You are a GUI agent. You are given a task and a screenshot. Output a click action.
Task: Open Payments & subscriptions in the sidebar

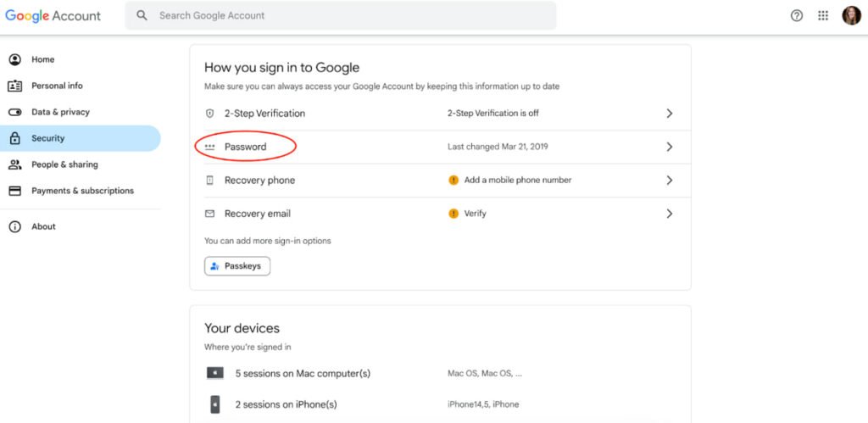tap(81, 191)
